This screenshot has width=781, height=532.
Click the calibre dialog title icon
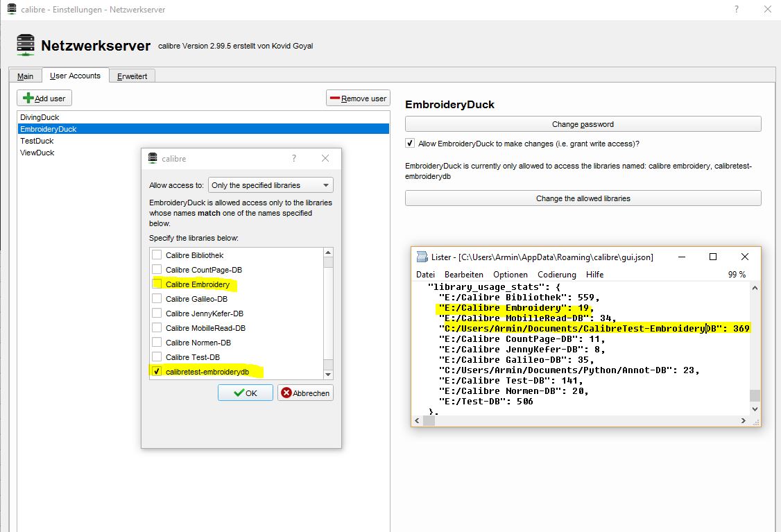click(153, 158)
